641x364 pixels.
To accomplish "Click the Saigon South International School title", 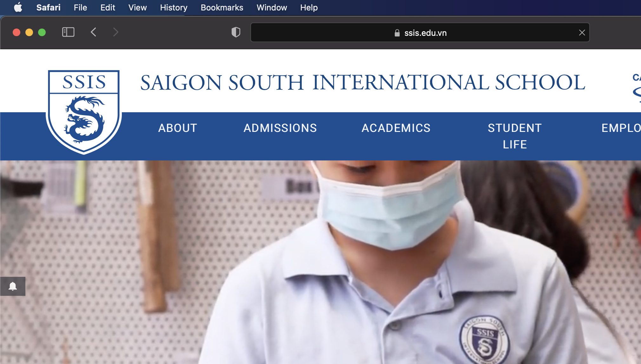I will point(363,82).
